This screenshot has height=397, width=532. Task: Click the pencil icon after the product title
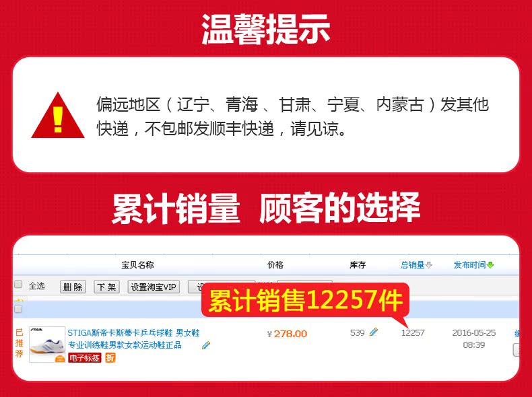pos(206,345)
